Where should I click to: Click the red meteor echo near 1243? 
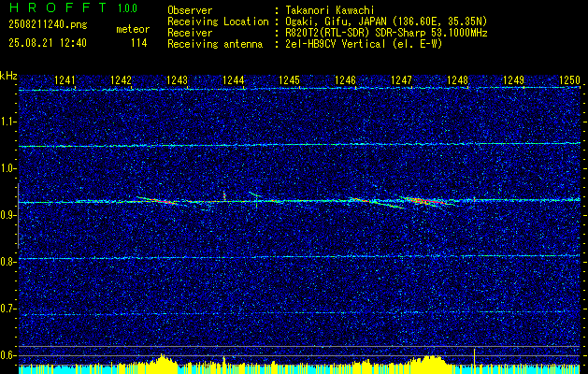tap(159, 201)
